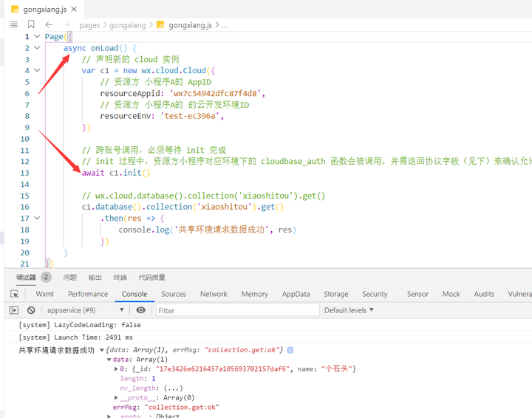Image resolution: width=532 pixels, height=418 pixels.
Task: Switch to the 代码质量 panel tab
Action: [151, 277]
